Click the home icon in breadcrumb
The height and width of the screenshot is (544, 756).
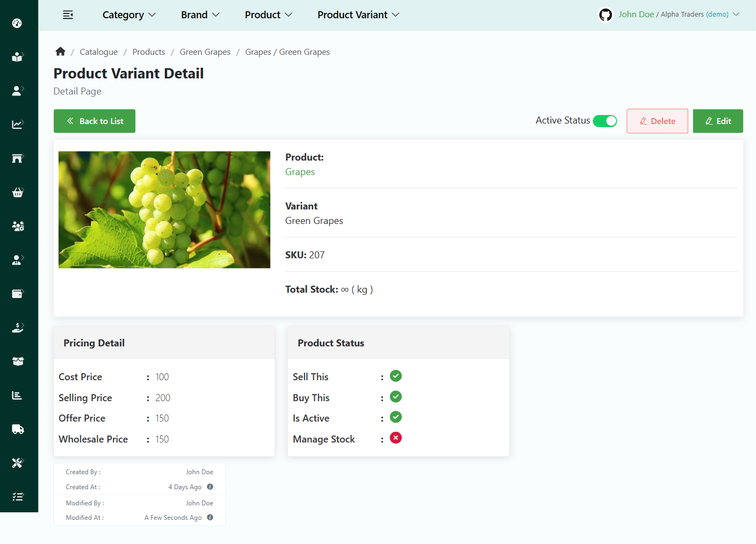click(60, 52)
